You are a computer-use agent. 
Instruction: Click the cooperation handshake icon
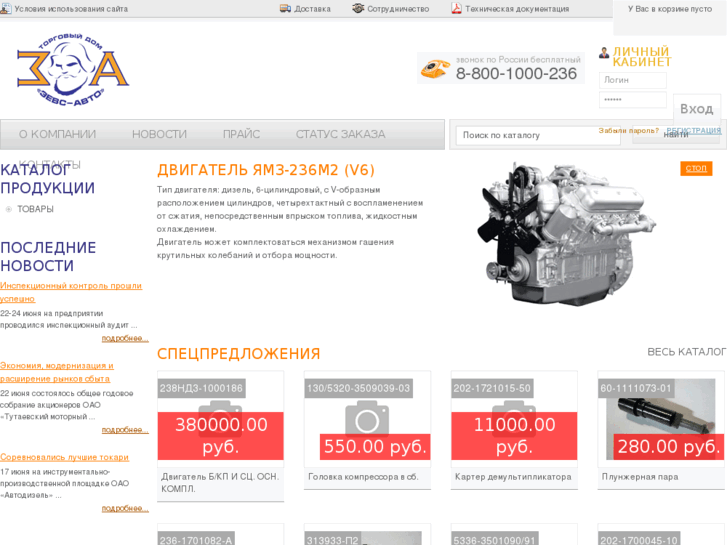358,8
